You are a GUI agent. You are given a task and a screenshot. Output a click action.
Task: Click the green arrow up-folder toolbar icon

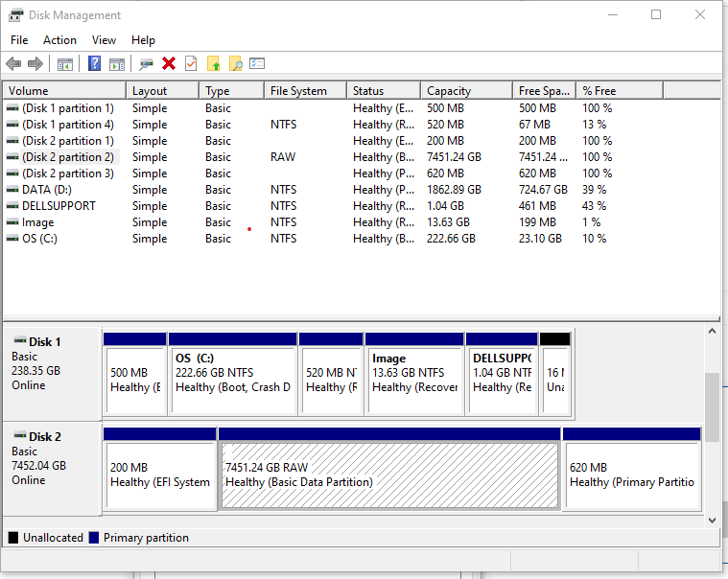[213, 63]
